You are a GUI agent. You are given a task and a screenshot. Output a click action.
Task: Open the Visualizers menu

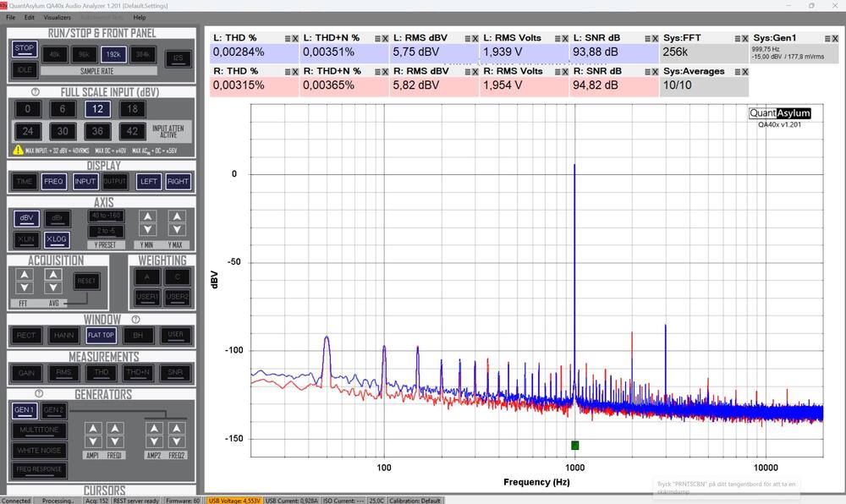[x=58, y=17]
